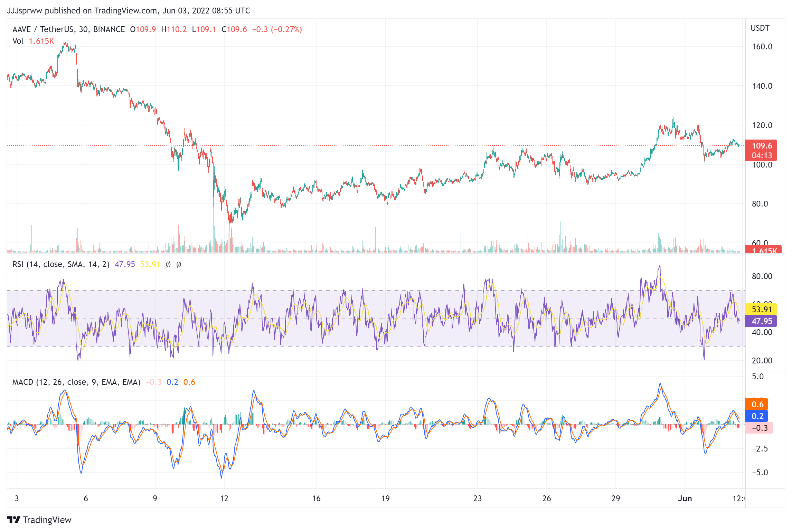The width and height of the screenshot is (792, 532).
Task: Click the High value H110.2
Action: pos(174,29)
